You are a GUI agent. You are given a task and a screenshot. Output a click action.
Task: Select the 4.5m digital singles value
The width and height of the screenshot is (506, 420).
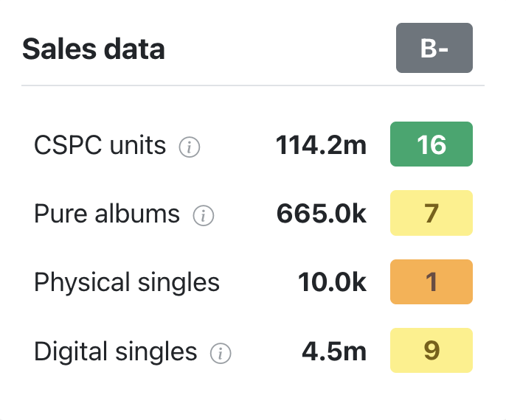pyautogui.click(x=334, y=351)
